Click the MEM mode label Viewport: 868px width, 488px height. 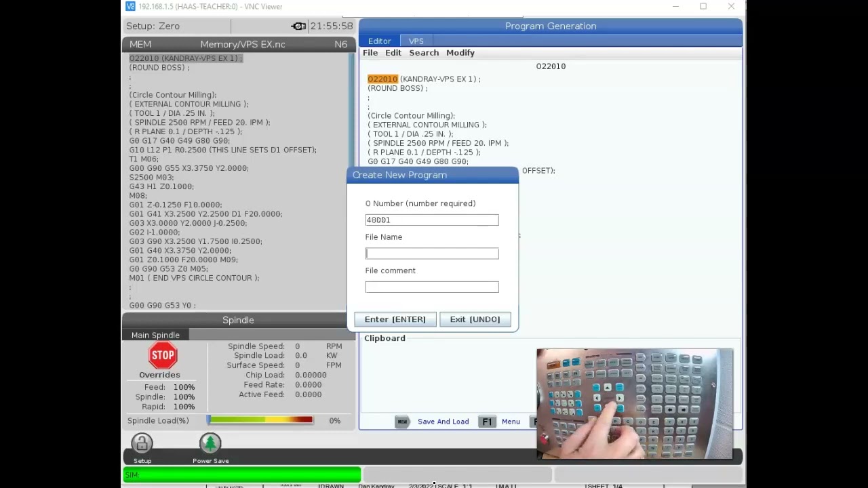coord(140,44)
